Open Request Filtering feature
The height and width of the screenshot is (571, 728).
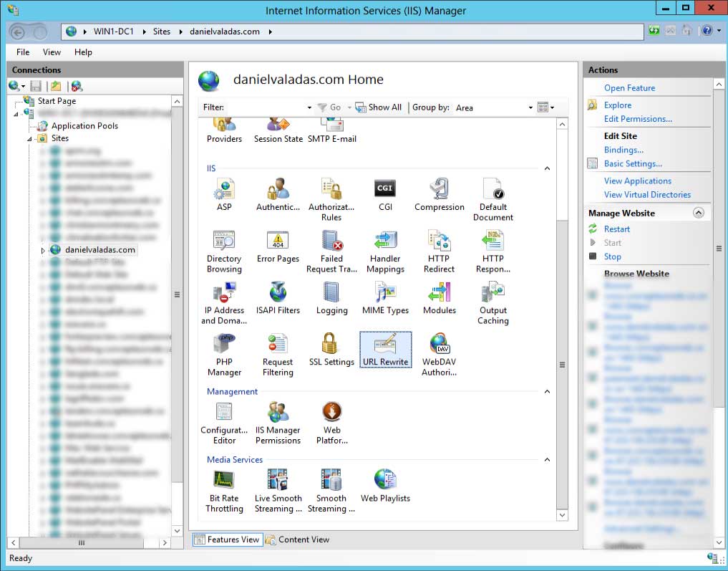pyautogui.click(x=278, y=355)
